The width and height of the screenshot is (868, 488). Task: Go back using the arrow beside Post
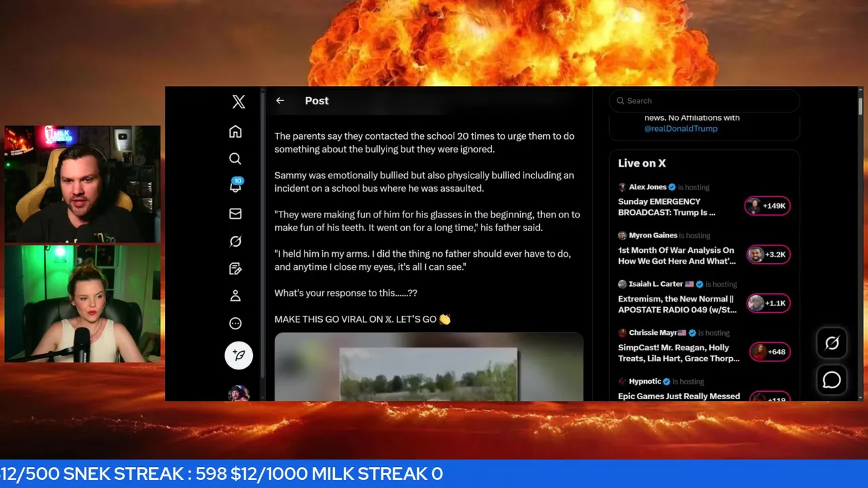pos(280,100)
